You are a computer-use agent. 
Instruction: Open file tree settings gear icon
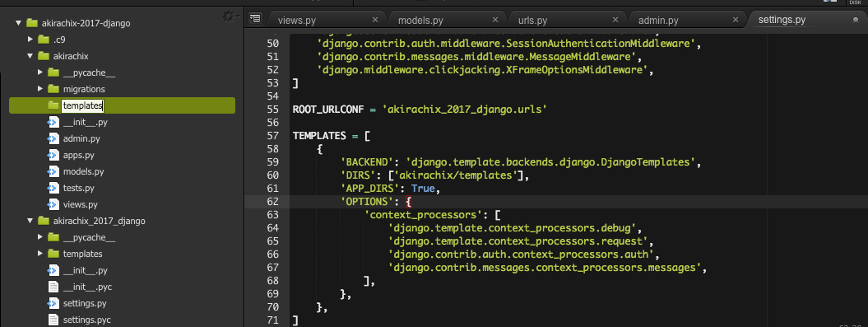tap(229, 17)
